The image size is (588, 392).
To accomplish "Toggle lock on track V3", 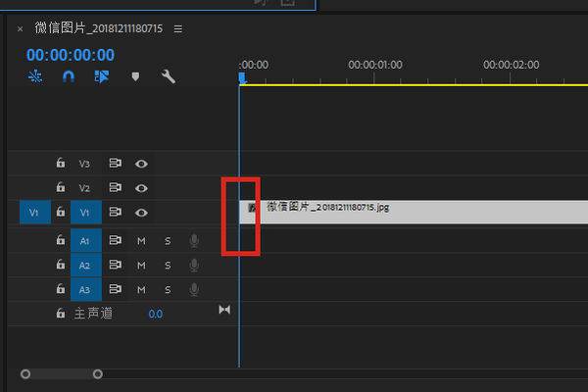I will (x=61, y=164).
